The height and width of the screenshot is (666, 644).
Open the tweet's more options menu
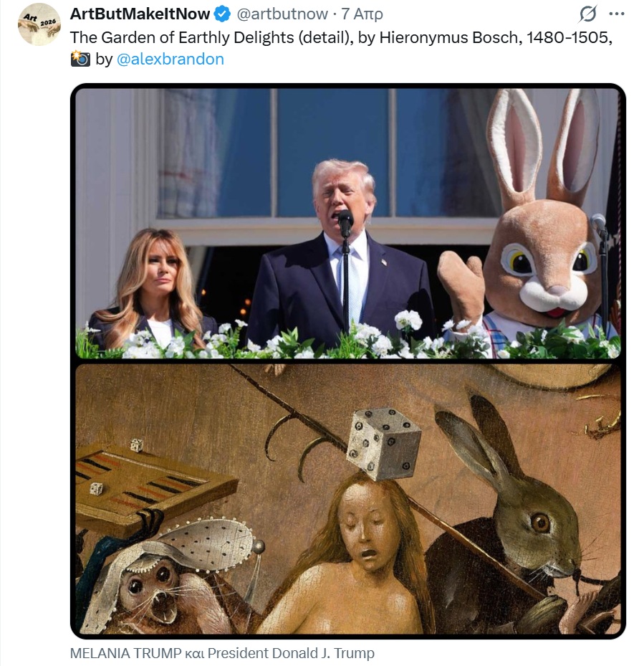coord(616,14)
